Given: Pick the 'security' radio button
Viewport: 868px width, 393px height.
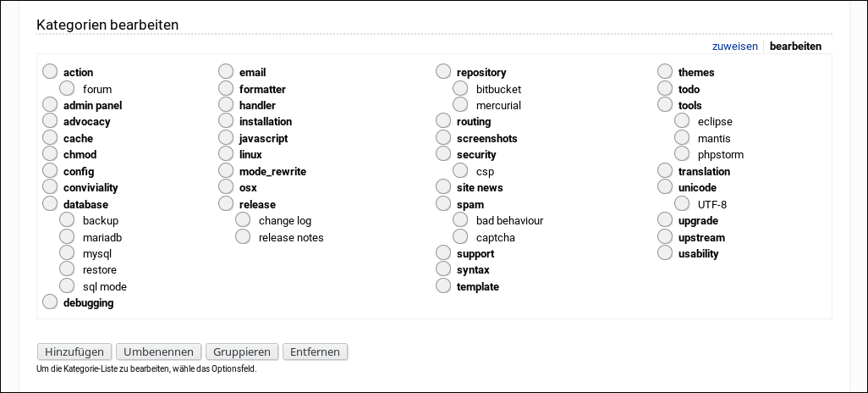Looking at the screenshot, I should coord(443,154).
